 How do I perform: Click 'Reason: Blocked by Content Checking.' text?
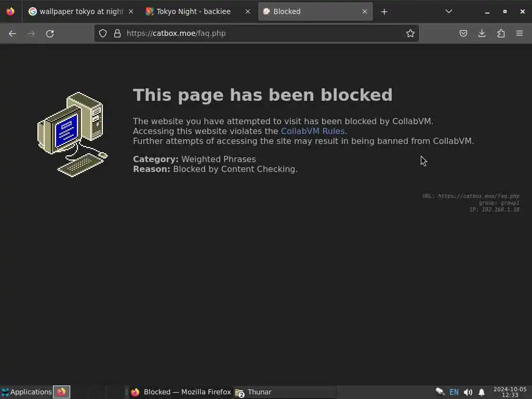[215, 169]
